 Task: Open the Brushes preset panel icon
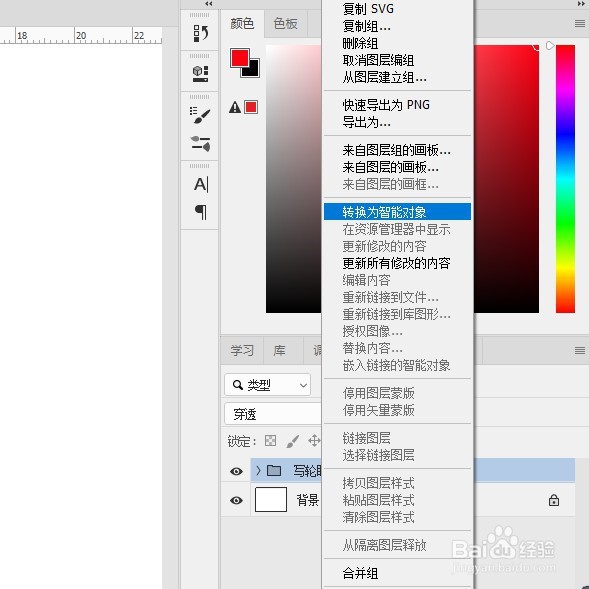[x=201, y=143]
